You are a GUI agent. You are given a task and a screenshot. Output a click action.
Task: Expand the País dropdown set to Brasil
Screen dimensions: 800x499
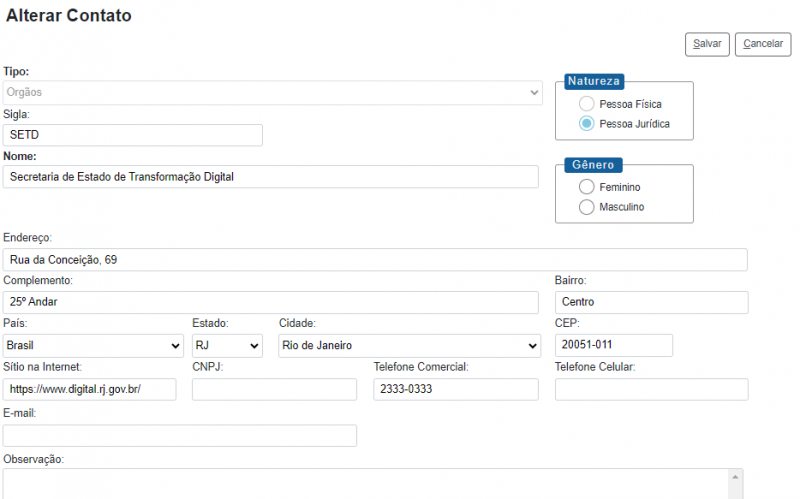(93, 346)
